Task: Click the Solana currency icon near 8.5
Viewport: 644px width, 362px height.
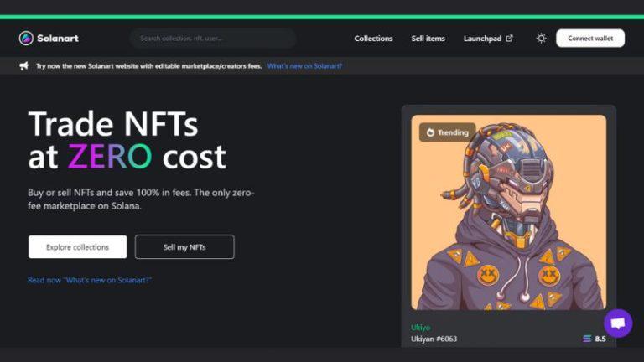Action: (x=587, y=339)
